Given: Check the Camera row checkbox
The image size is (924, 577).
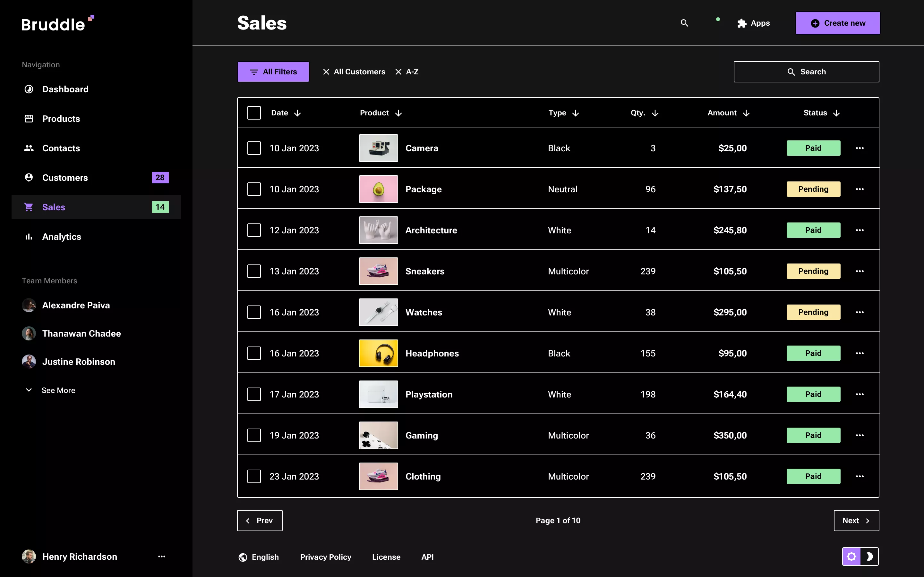Looking at the screenshot, I should [x=254, y=148].
